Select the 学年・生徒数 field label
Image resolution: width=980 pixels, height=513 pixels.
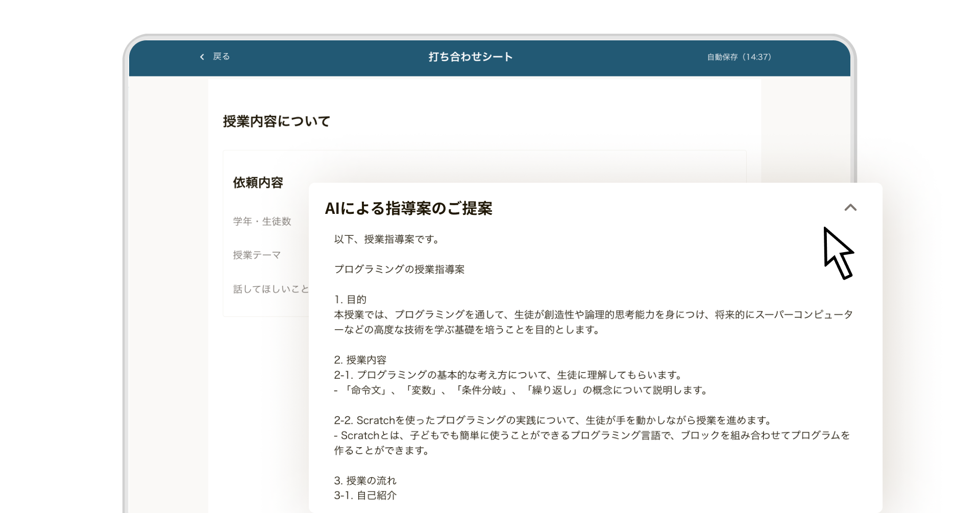pyautogui.click(x=262, y=221)
